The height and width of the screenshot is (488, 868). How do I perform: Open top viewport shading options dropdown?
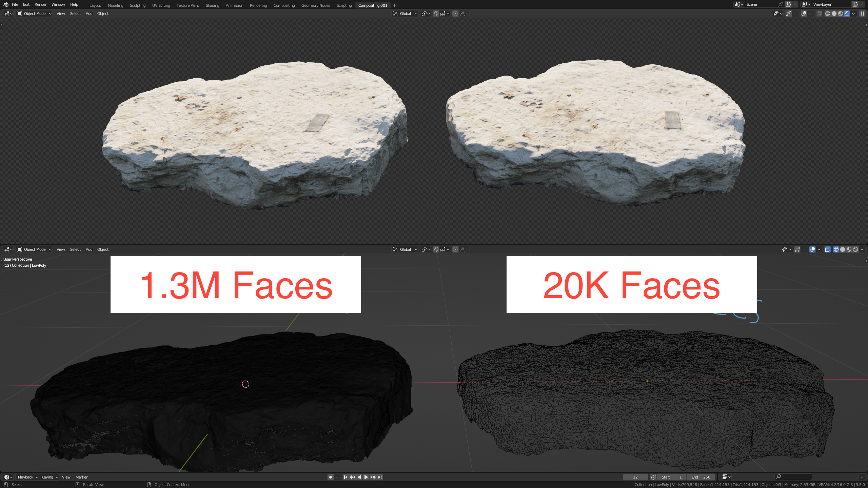853,14
